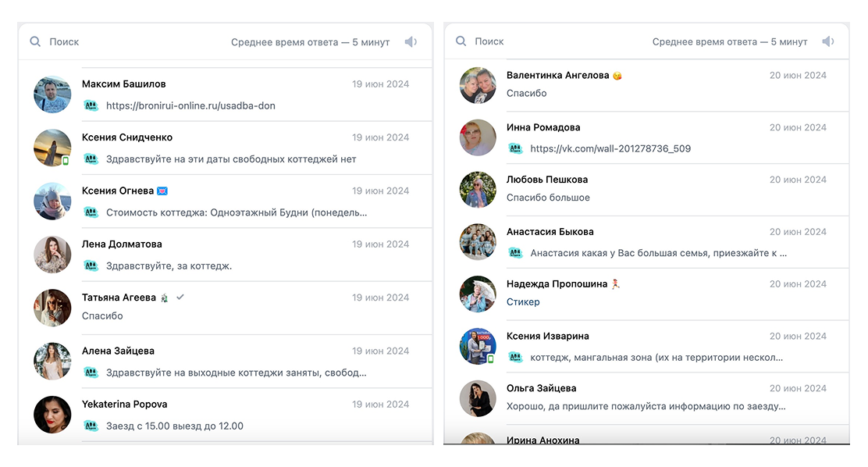868x467 pixels.
Task: Open Yekaterina Popova's profile picture
Action: click(52, 415)
